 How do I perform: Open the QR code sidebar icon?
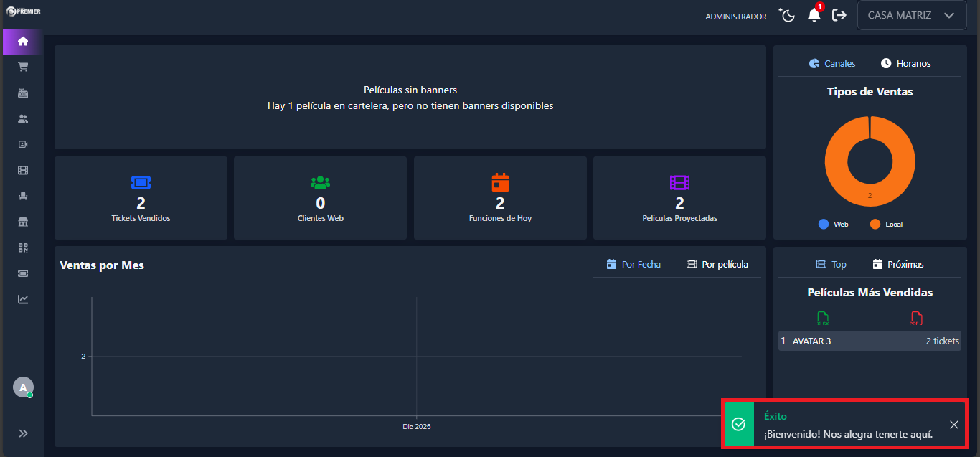[23, 248]
